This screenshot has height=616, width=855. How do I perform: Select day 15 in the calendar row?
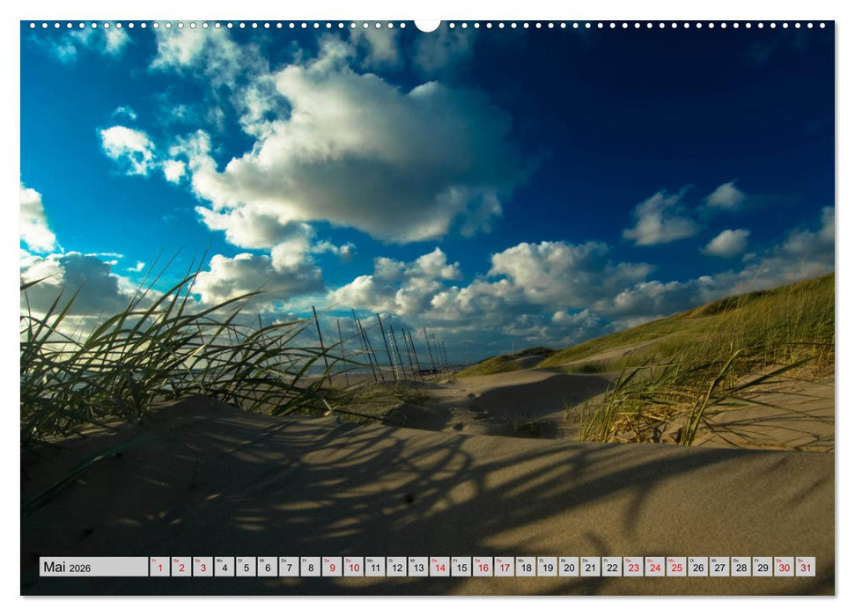(461, 567)
